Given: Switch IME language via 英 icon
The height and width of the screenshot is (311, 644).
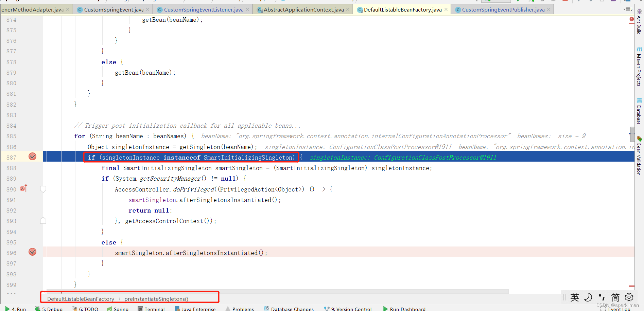Looking at the screenshot, I should [x=574, y=297].
